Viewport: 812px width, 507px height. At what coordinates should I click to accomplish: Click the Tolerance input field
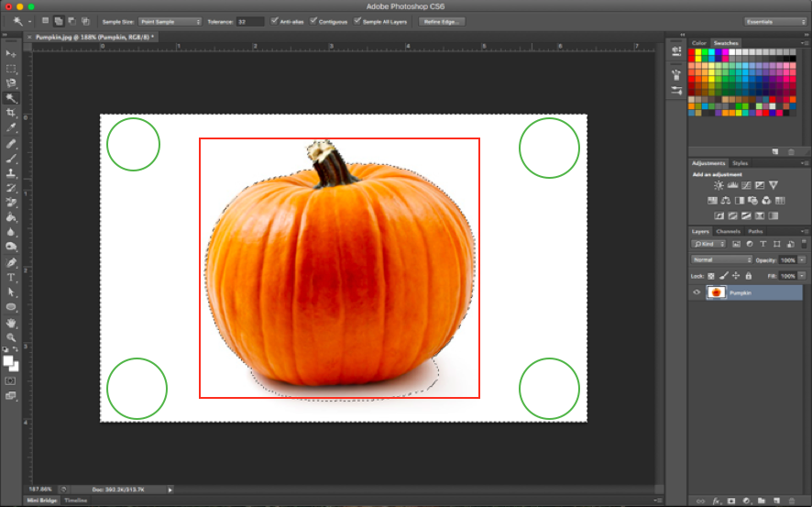250,22
